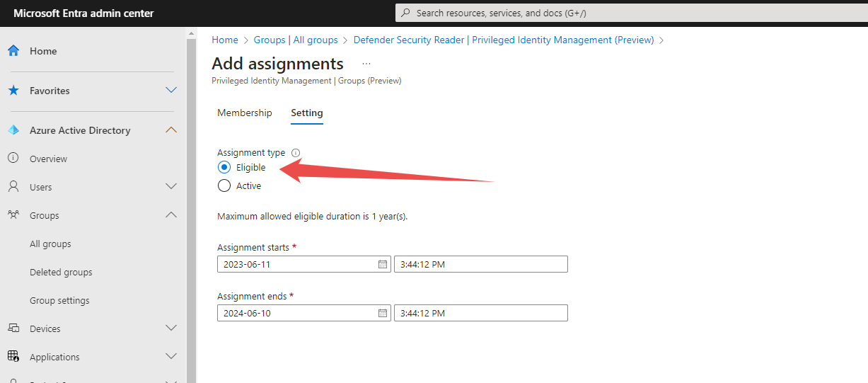Click the Home house icon in sidebar
Image resolution: width=868 pixels, height=383 pixels.
[x=13, y=51]
